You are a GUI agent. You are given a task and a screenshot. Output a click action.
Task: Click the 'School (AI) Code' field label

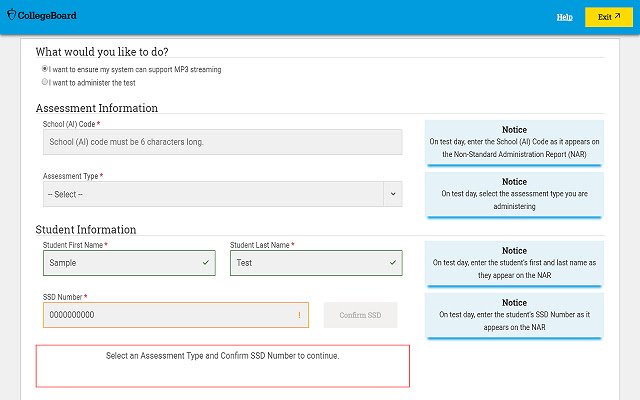click(69, 124)
